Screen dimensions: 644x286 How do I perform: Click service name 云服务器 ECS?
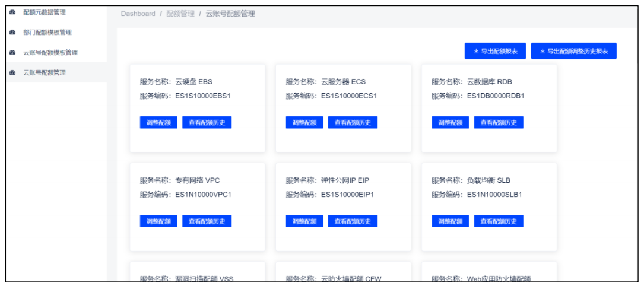click(343, 82)
